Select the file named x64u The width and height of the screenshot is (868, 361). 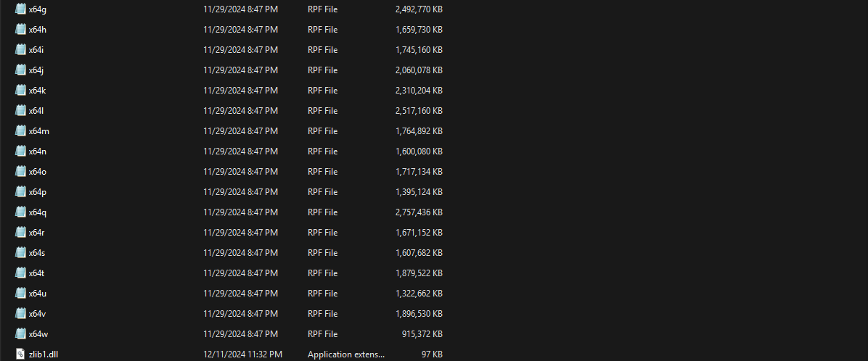38,294
